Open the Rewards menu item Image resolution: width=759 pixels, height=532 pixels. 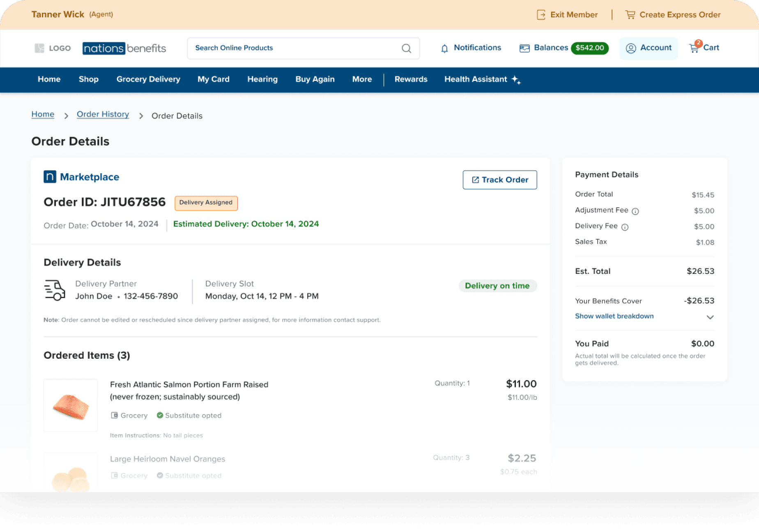coord(411,79)
